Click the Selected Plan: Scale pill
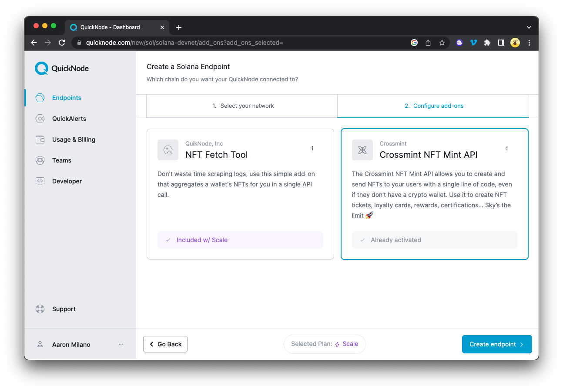Image resolution: width=563 pixels, height=392 pixels. [325, 344]
